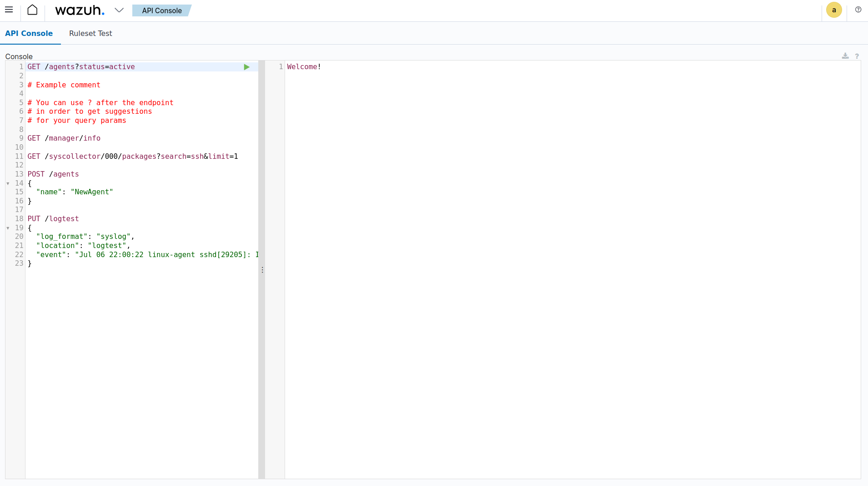
Task: Click the editor pane resize handle
Action: pos(262,270)
